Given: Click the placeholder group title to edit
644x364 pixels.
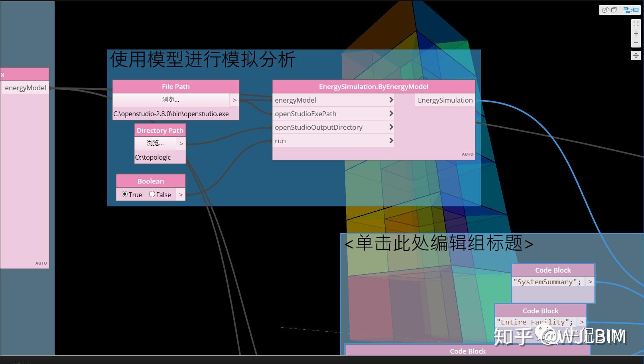Looking at the screenshot, I should tap(439, 243).
